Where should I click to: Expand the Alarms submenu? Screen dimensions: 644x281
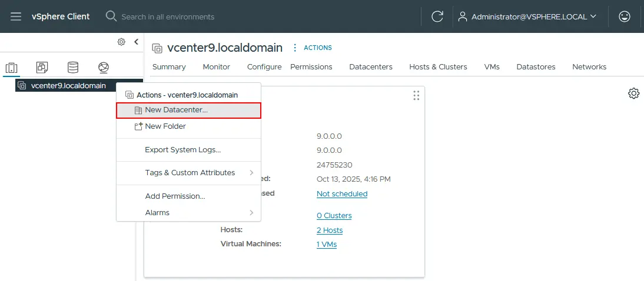[188, 212]
